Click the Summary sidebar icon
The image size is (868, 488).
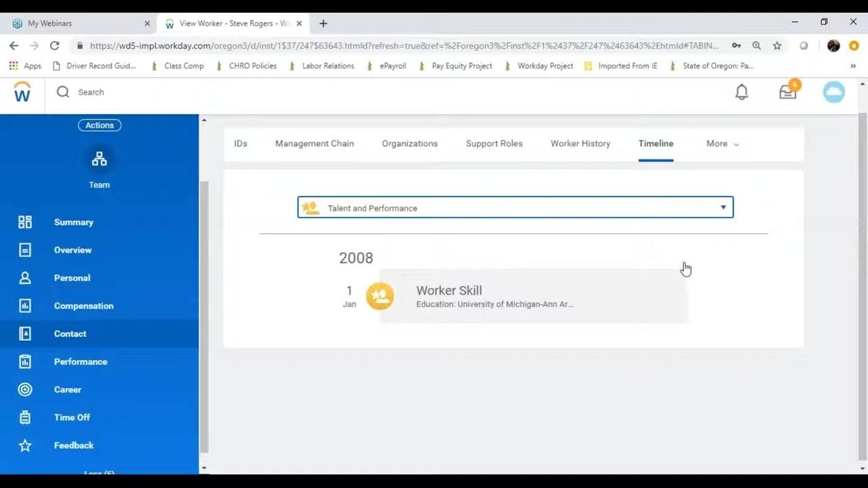(x=25, y=222)
